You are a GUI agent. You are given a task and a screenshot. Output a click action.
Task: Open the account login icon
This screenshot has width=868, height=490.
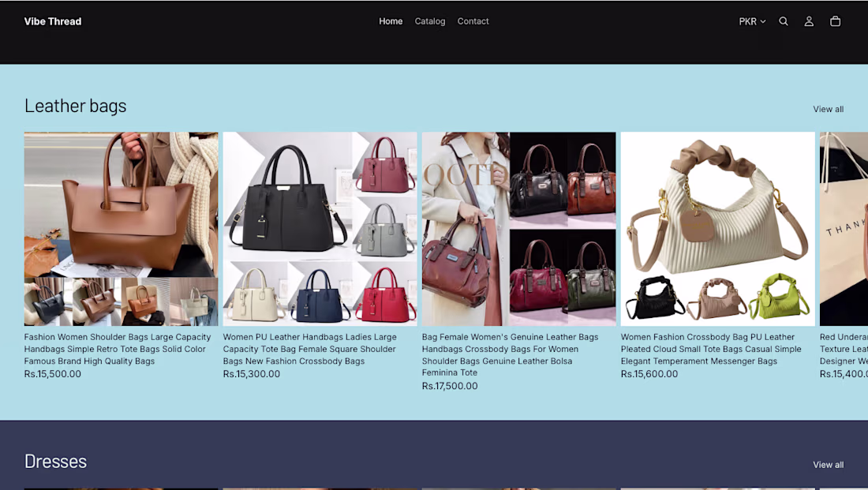click(809, 21)
